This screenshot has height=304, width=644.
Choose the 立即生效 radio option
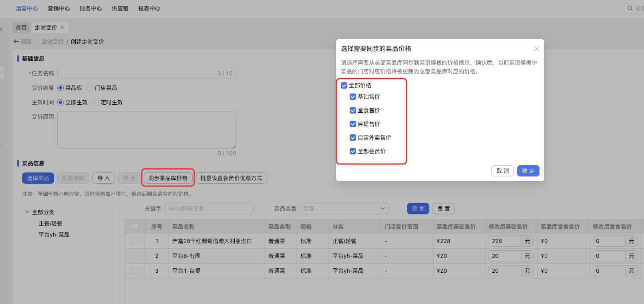pos(60,102)
